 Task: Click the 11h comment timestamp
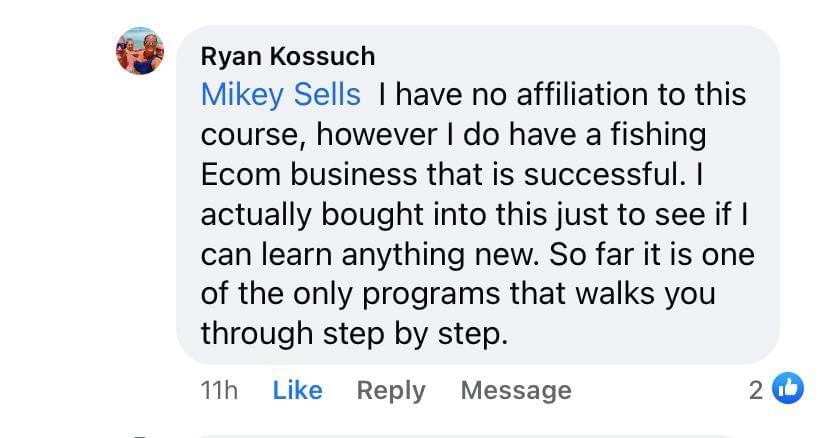coord(219,390)
